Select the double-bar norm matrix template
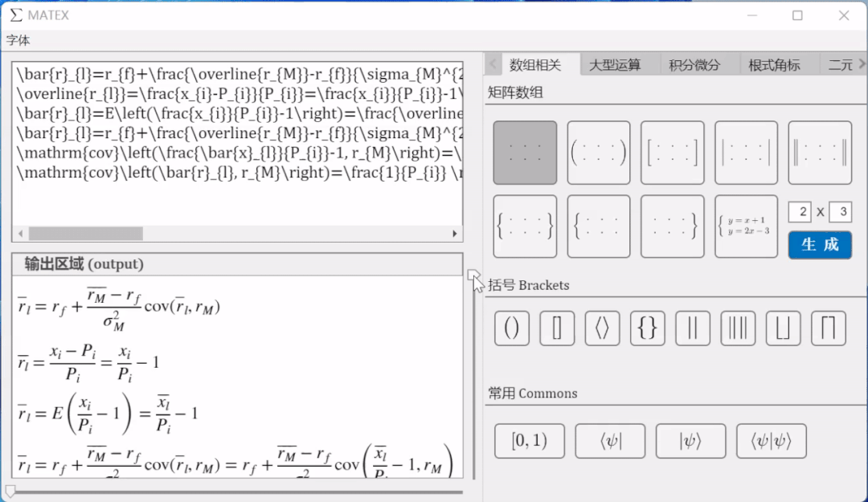This screenshot has width=868, height=502. click(820, 152)
